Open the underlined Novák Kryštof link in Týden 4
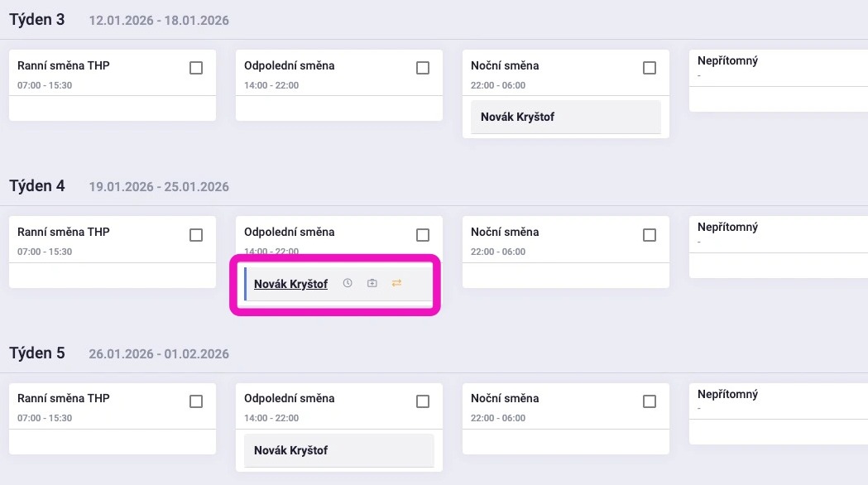 coord(290,284)
